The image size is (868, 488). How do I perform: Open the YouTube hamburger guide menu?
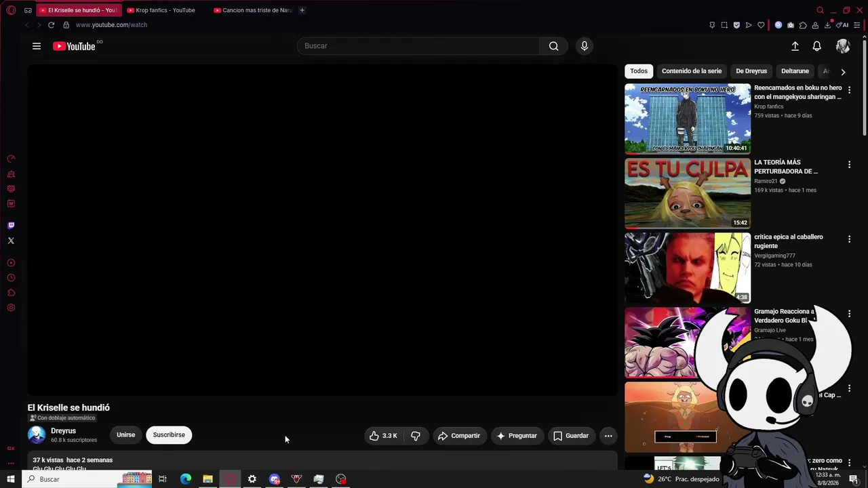coord(37,46)
